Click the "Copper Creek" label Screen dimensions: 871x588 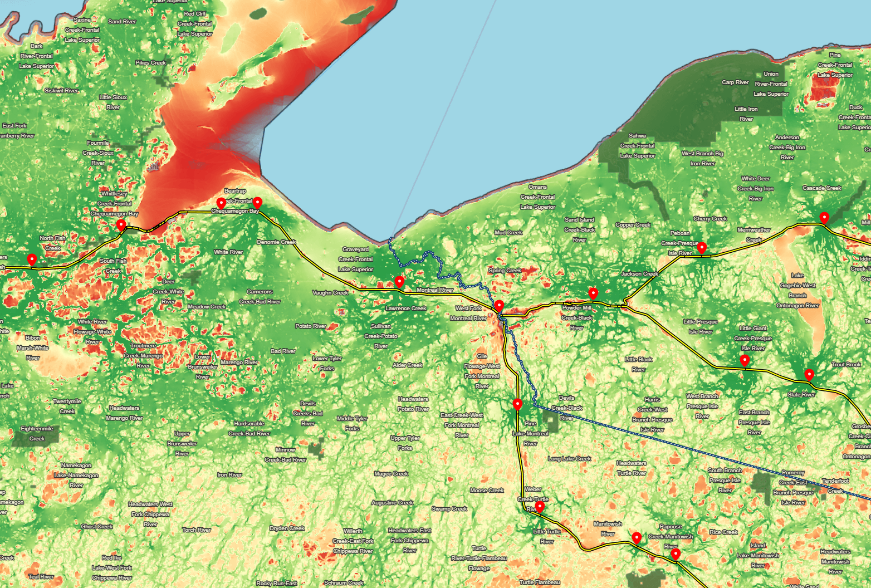(x=633, y=225)
